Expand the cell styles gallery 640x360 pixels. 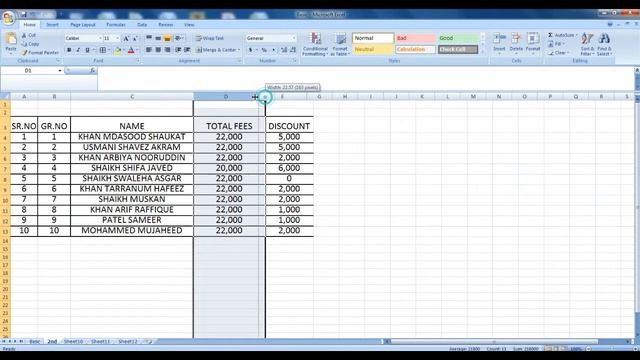click(483, 52)
